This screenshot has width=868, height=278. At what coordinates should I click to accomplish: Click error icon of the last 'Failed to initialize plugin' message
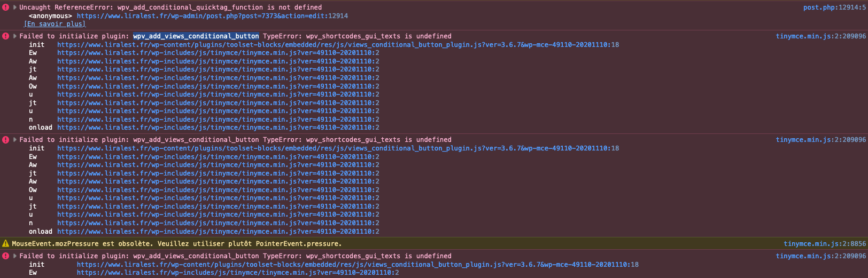click(6, 256)
